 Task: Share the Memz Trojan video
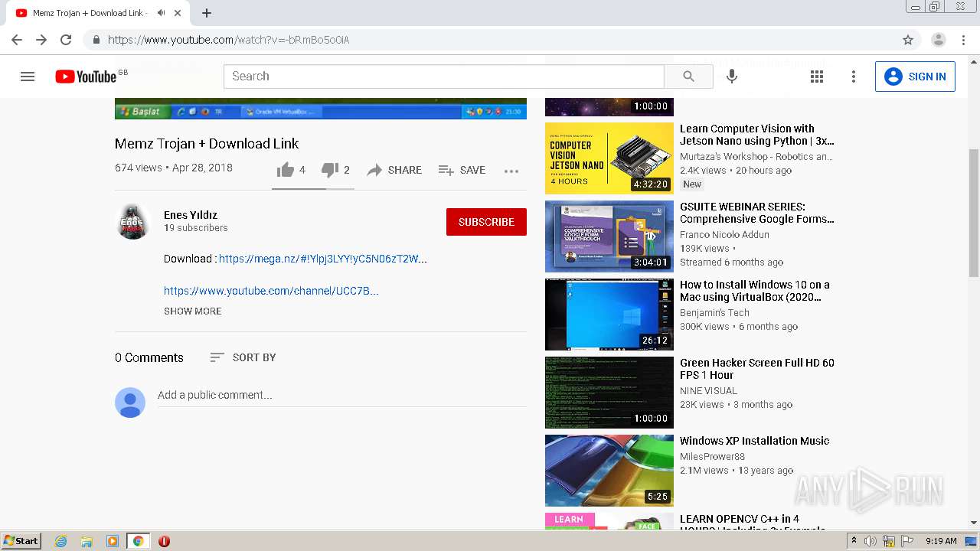point(394,170)
